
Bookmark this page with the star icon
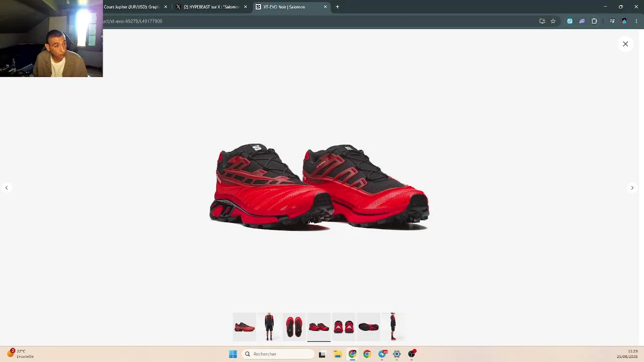coord(553,21)
